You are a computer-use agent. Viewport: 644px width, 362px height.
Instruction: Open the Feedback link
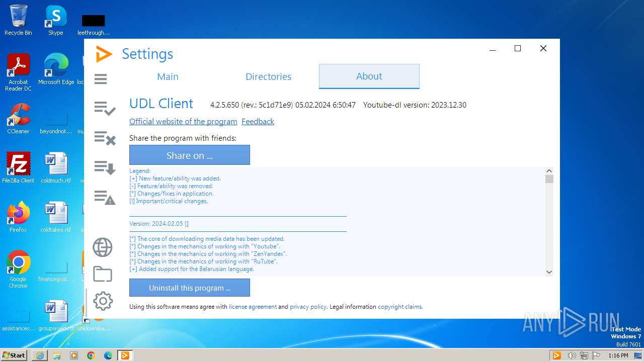coord(258,122)
